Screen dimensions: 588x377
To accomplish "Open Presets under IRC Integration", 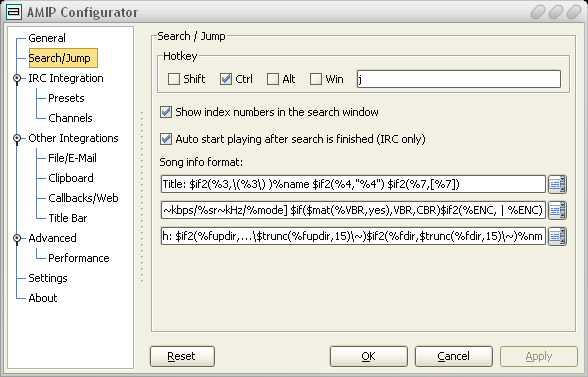I will click(66, 98).
